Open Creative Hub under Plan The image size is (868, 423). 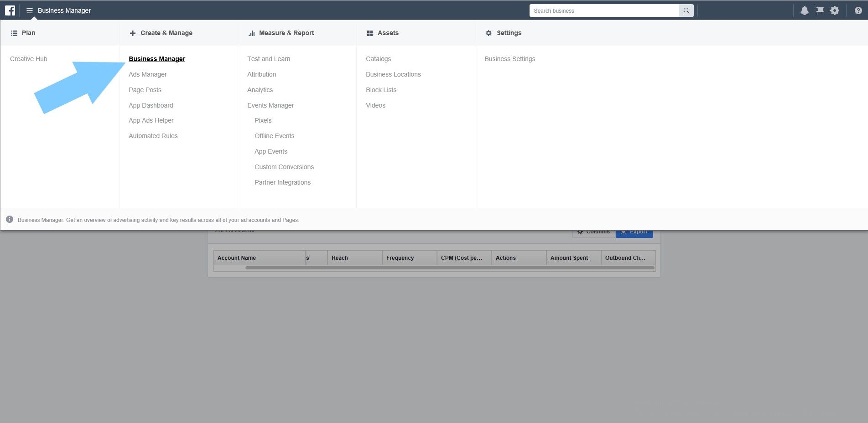[x=29, y=59]
